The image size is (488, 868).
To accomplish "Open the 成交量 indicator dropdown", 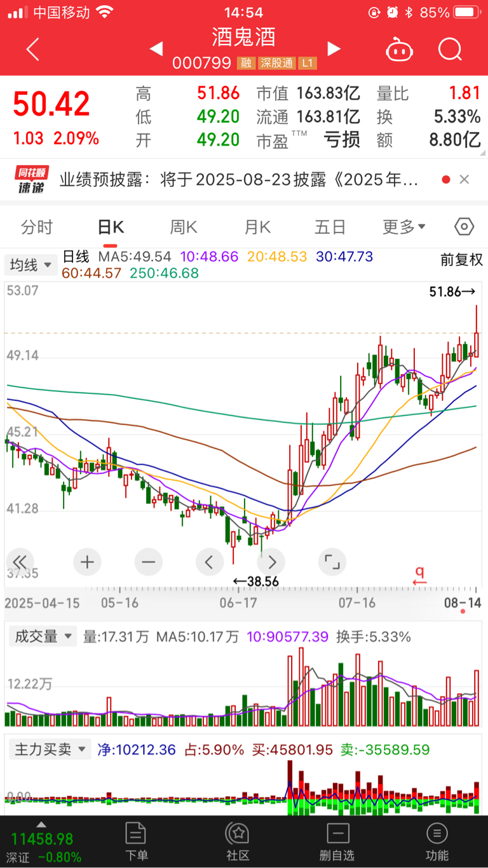I will click(43, 636).
